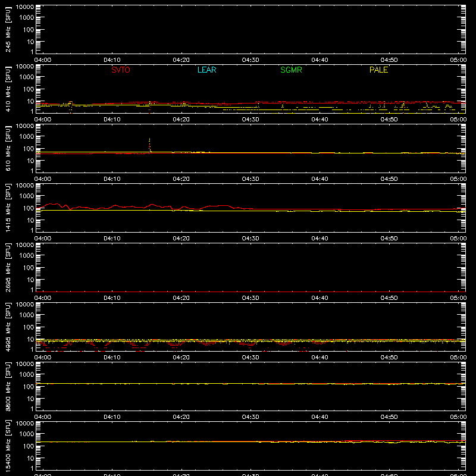Viewport: 476px width, 476px height.
Task: Click 04:10 time label under 1415 MHz panel
Action: pos(112,239)
